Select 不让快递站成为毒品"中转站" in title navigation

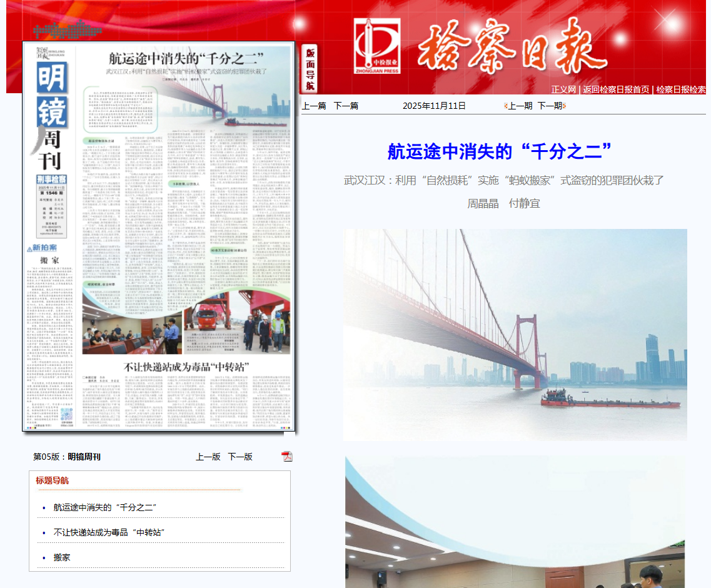click(109, 533)
